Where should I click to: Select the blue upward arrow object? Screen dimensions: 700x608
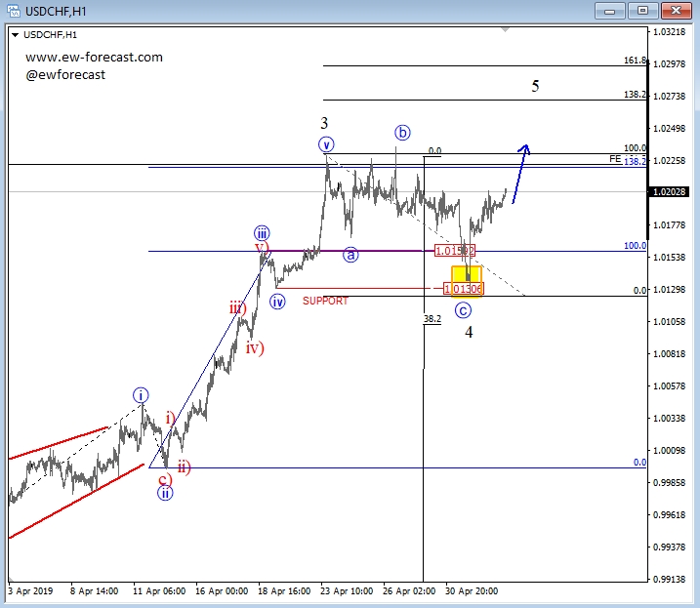tap(521, 173)
